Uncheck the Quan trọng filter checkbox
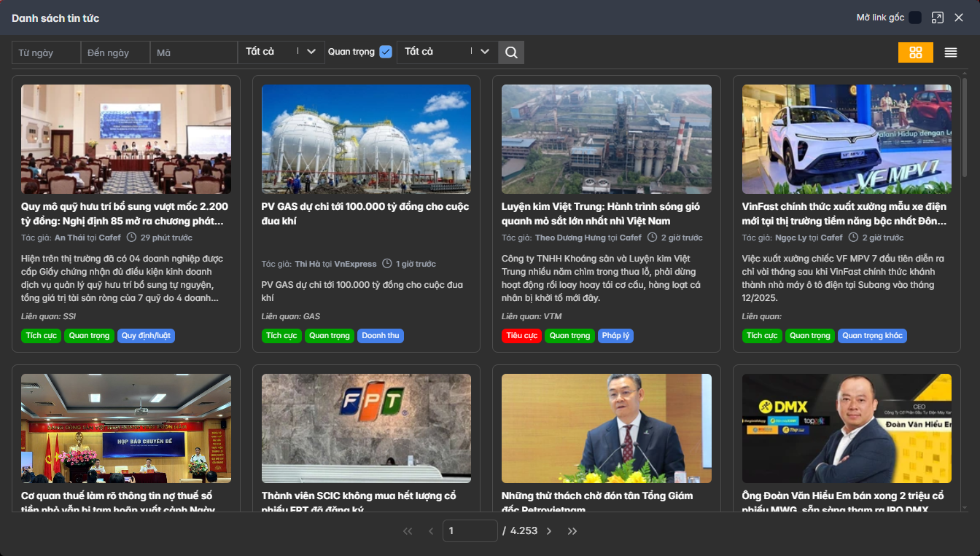 (386, 52)
